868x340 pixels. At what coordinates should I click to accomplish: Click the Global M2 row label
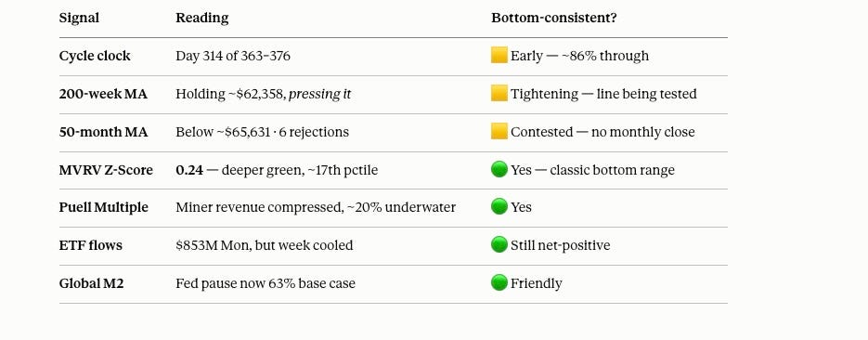91,283
